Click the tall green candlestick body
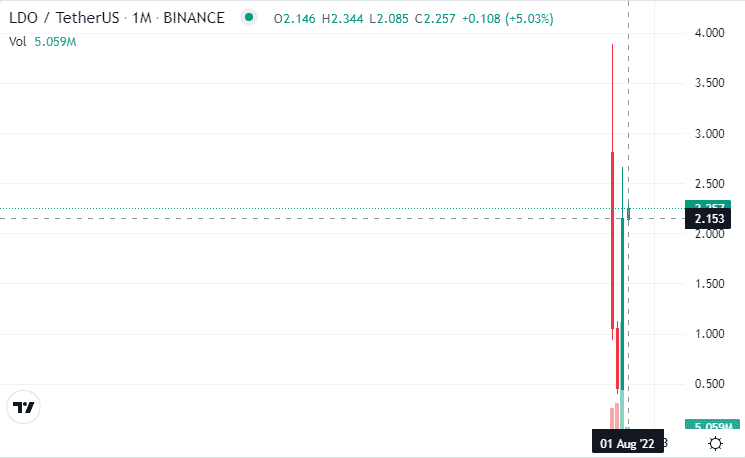This screenshot has width=745, height=458. pos(622,304)
